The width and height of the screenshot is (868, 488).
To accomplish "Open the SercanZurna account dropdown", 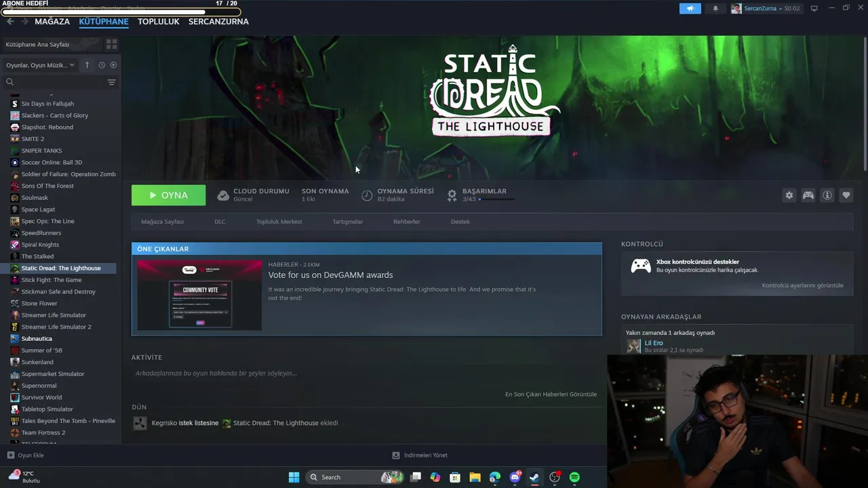I will [x=765, y=8].
